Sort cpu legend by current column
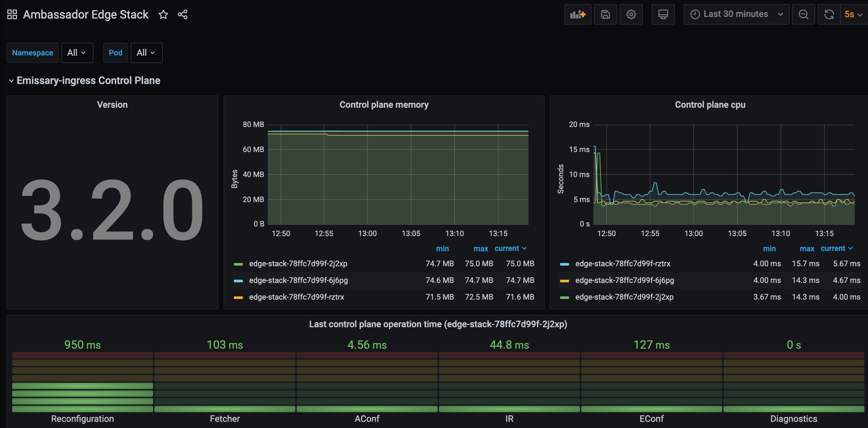The width and height of the screenshot is (868, 428). [x=837, y=248]
